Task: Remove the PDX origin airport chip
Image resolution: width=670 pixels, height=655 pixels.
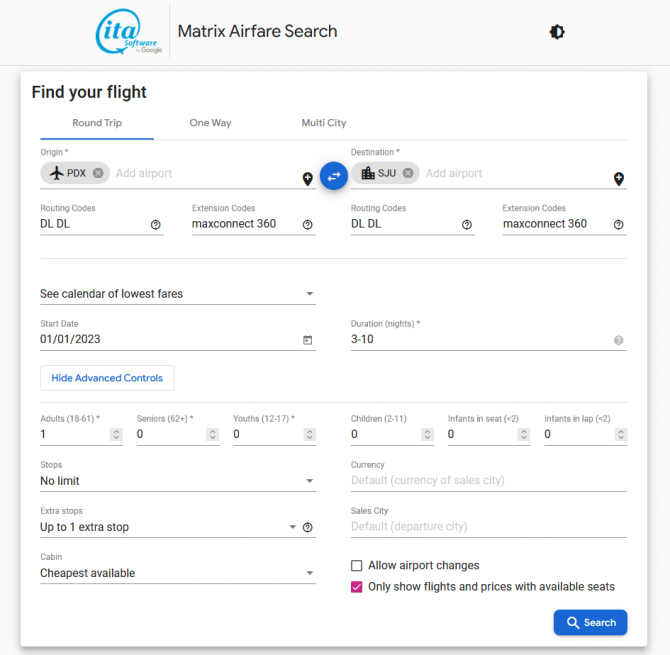Action: pyautogui.click(x=98, y=173)
